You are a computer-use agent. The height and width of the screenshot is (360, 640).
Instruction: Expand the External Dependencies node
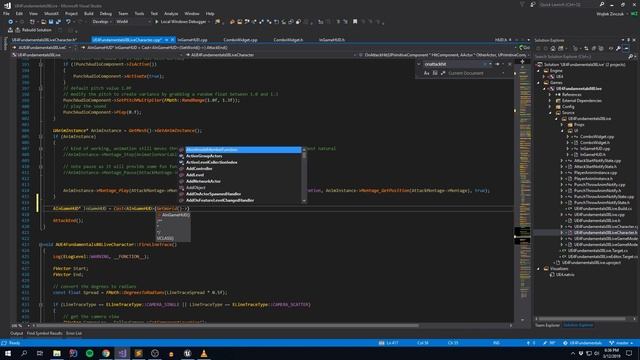pos(550,100)
